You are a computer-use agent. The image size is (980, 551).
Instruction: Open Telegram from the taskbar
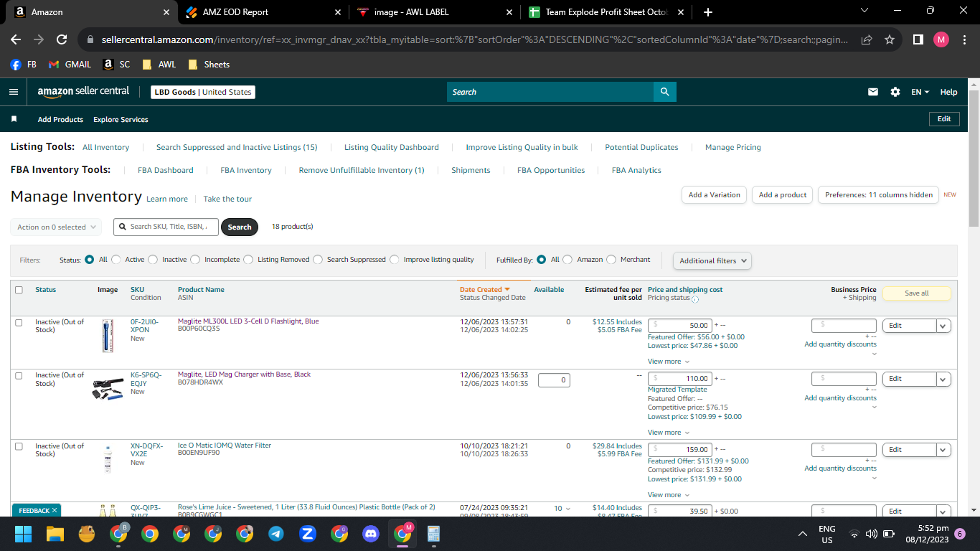click(276, 534)
